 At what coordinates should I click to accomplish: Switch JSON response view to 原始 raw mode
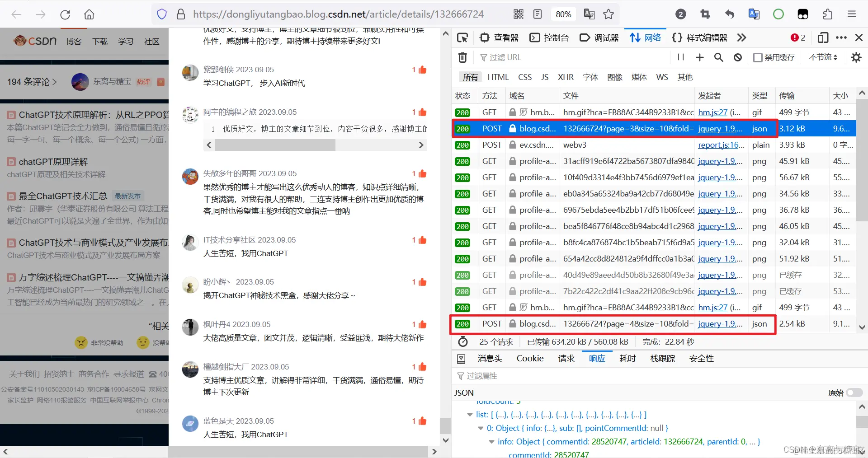tap(854, 393)
